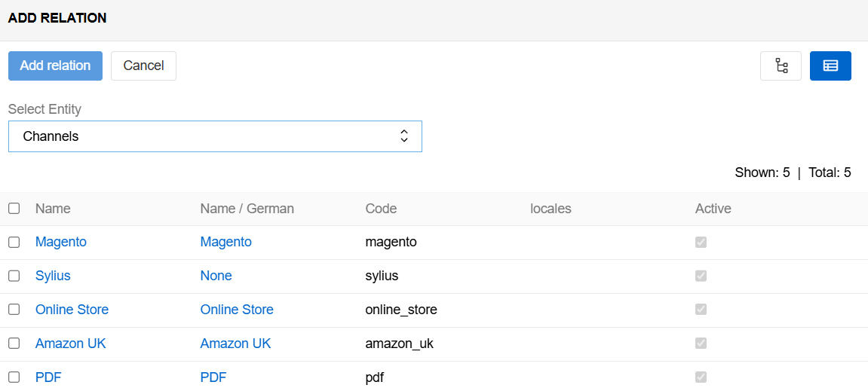Click the Add relation button
868x391 pixels.
click(55, 66)
